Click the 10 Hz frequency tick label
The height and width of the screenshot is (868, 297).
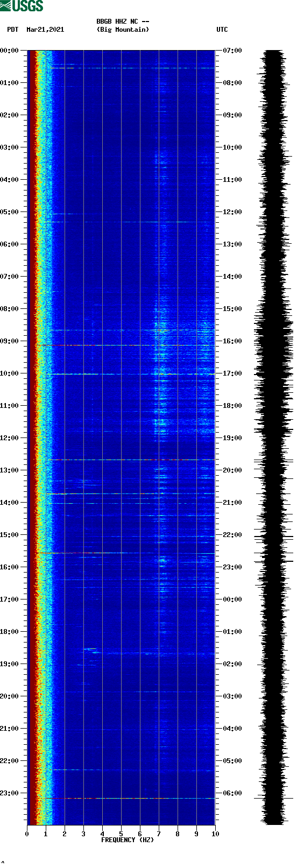(x=215, y=834)
